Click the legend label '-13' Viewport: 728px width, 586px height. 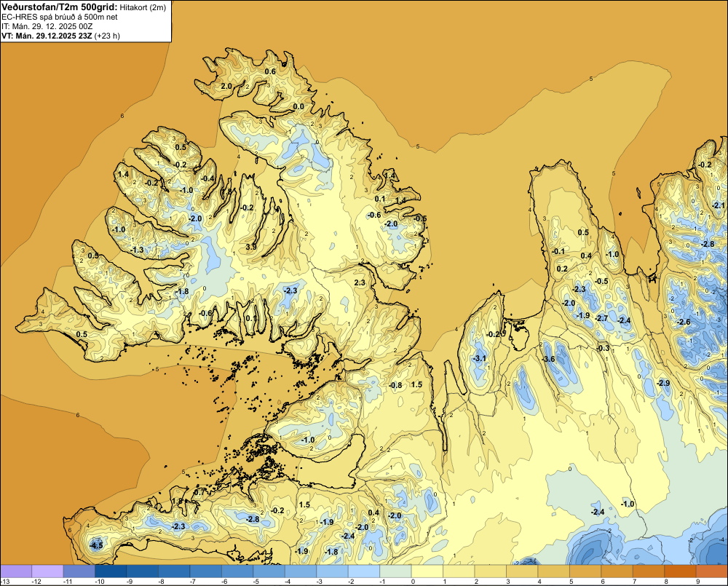[x=4, y=582]
